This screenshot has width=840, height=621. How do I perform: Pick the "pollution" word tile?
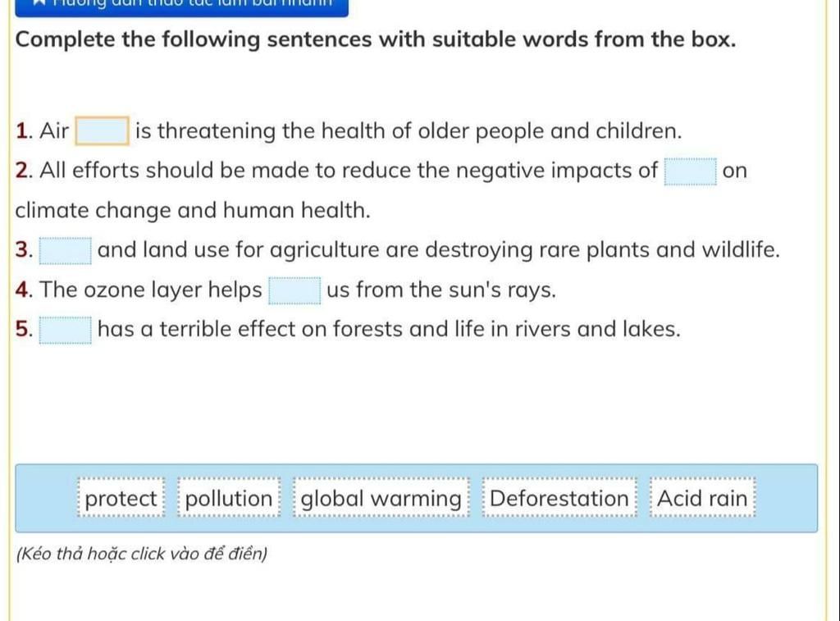click(230, 498)
